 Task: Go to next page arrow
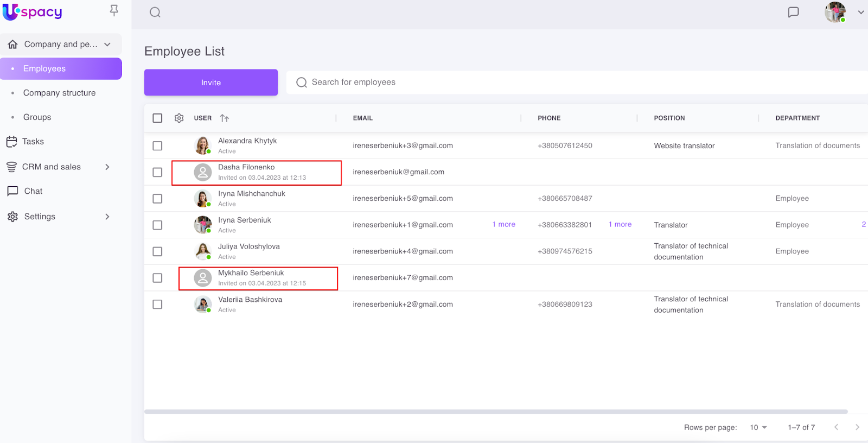pos(857,427)
